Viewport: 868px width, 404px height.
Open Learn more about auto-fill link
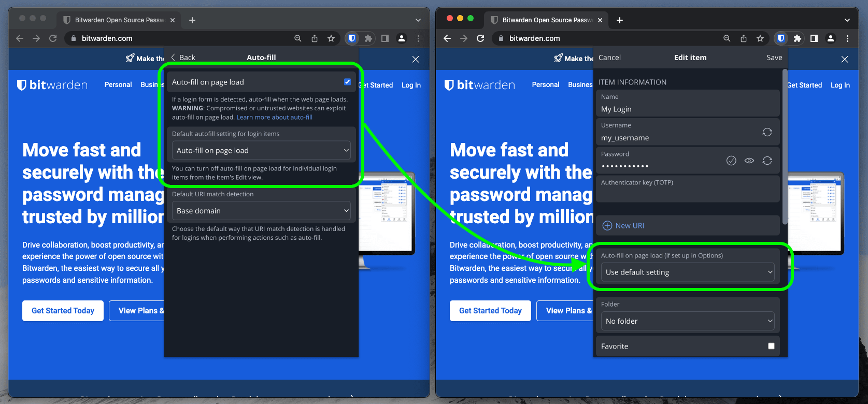pyautogui.click(x=275, y=117)
